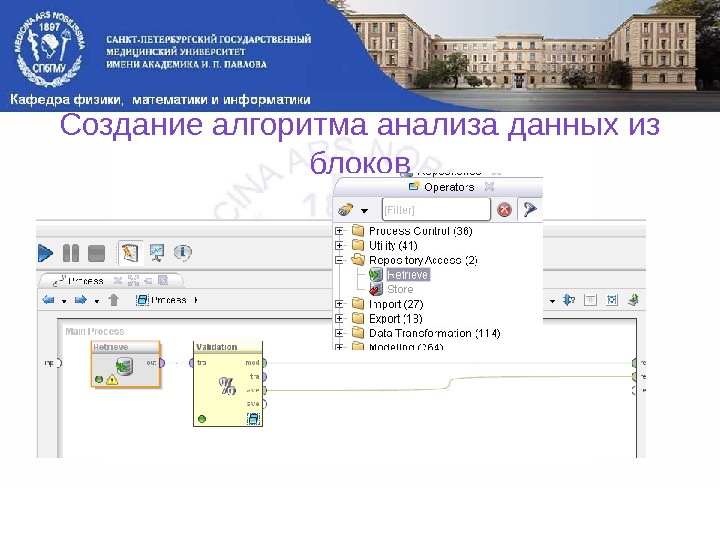Image resolution: width=720 pixels, height=540 pixels.
Task: Open the Results perspective chart icon
Action: coord(157,252)
